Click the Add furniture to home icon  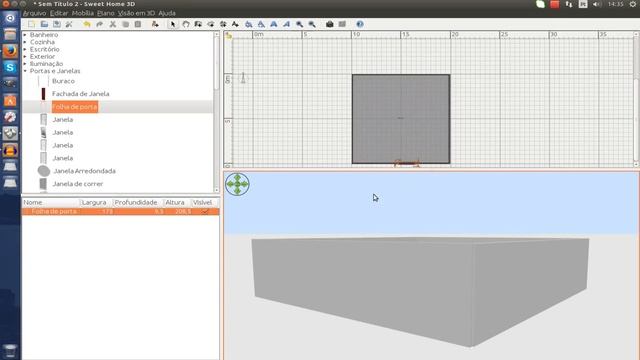155,24
